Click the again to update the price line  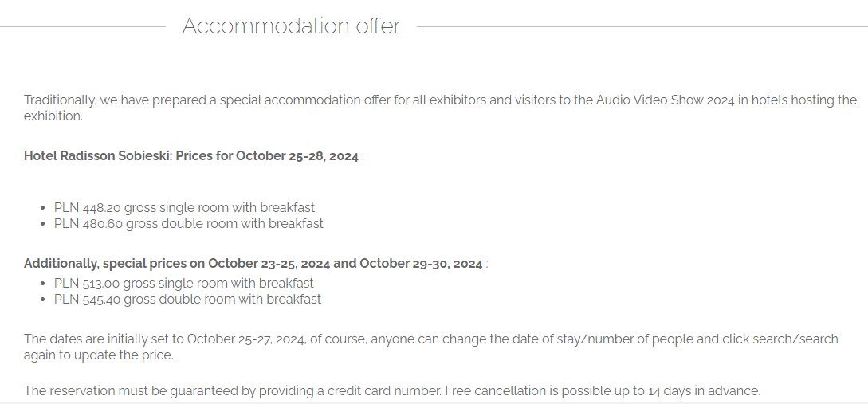(98, 355)
